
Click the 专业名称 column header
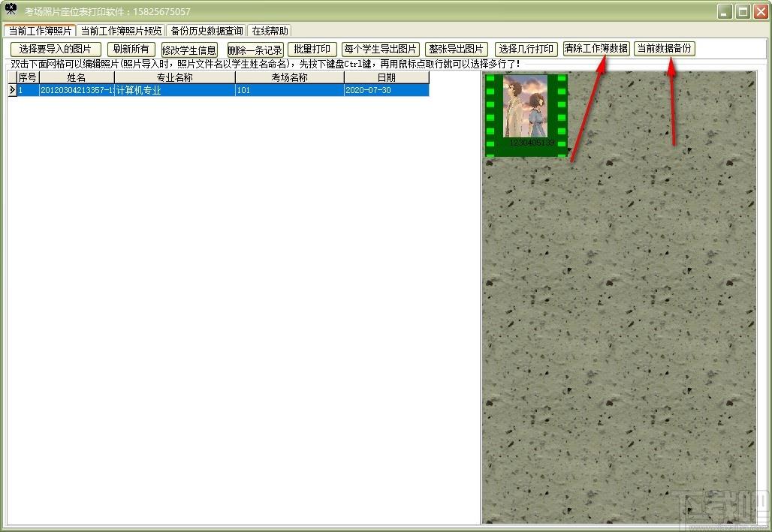point(175,77)
